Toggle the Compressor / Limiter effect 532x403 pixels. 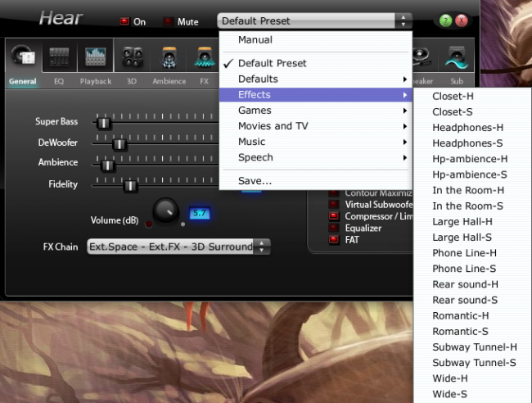pos(334,216)
